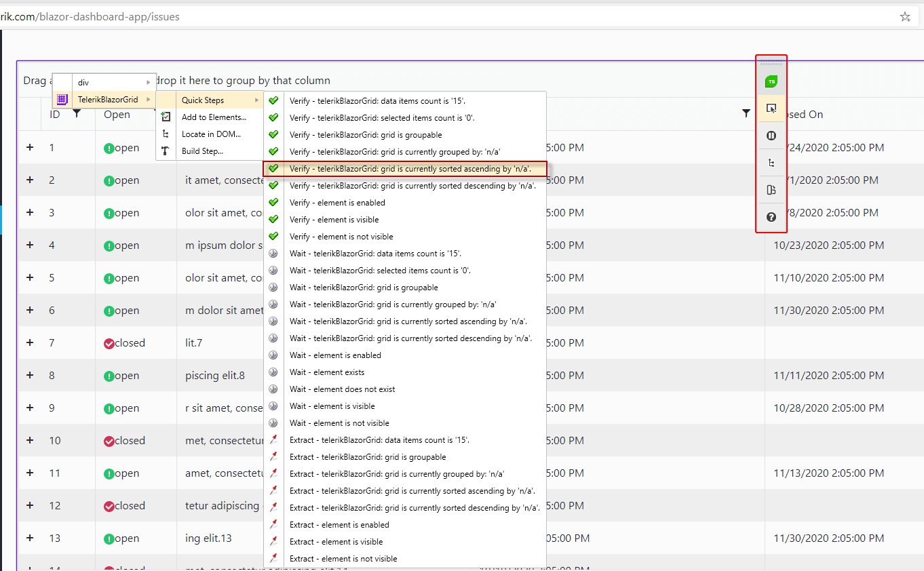Viewport: 924px width, 571px height.
Task: Select Verify - element is not visible
Action: point(405,236)
